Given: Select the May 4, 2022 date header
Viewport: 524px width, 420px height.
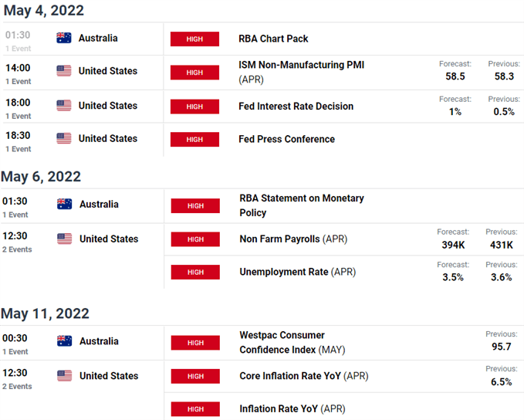Looking at the screenshot, I should 44,10.
